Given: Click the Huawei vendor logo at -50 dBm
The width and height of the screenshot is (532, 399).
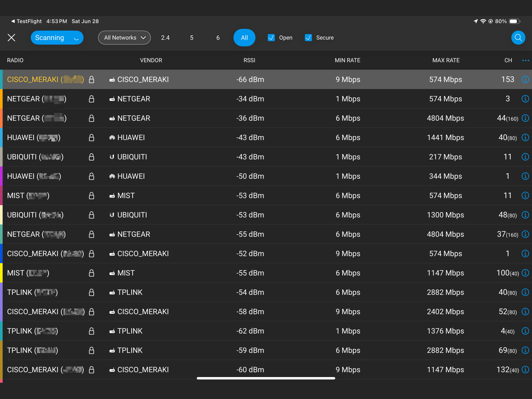Looking at the screenshot, I should pos(112,176).
